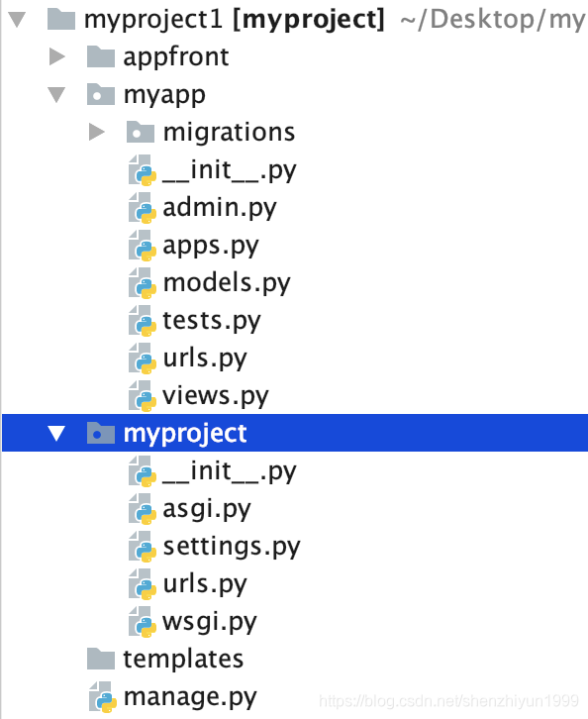Click the highlighted myproject package folder icon
Viewport: 588px width, 719px height.
(101, 433)
